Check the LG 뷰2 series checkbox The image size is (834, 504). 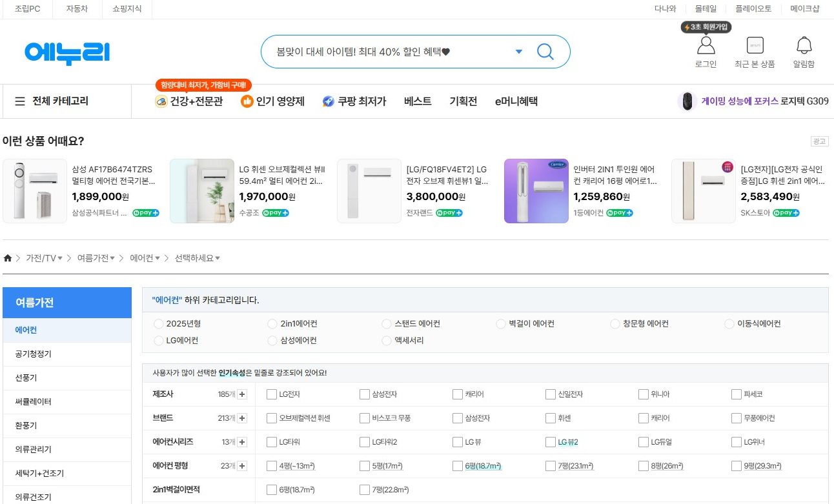(x=550, y=442)
